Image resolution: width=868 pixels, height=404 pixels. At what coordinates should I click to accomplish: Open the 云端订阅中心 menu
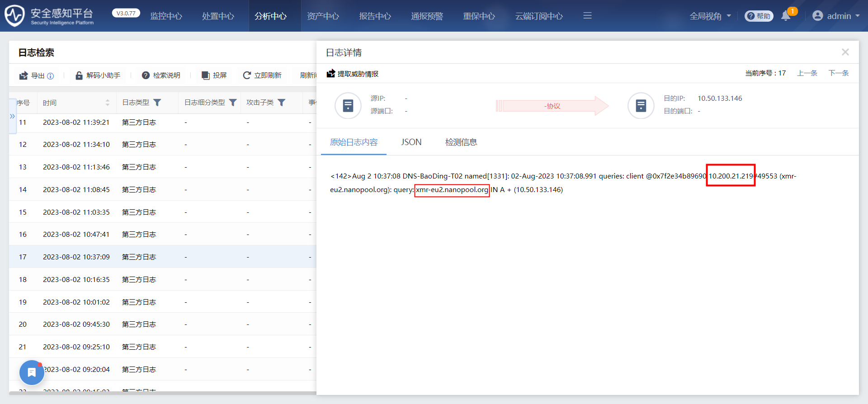tap(539, 16)
